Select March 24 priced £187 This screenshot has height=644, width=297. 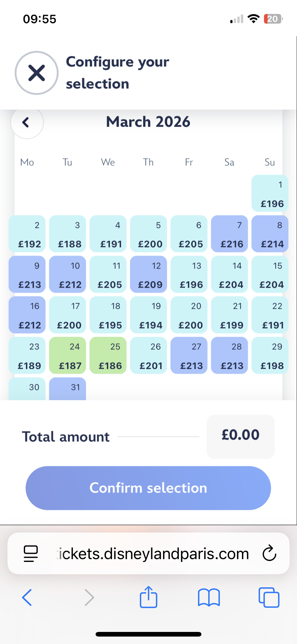click(67, 355)
